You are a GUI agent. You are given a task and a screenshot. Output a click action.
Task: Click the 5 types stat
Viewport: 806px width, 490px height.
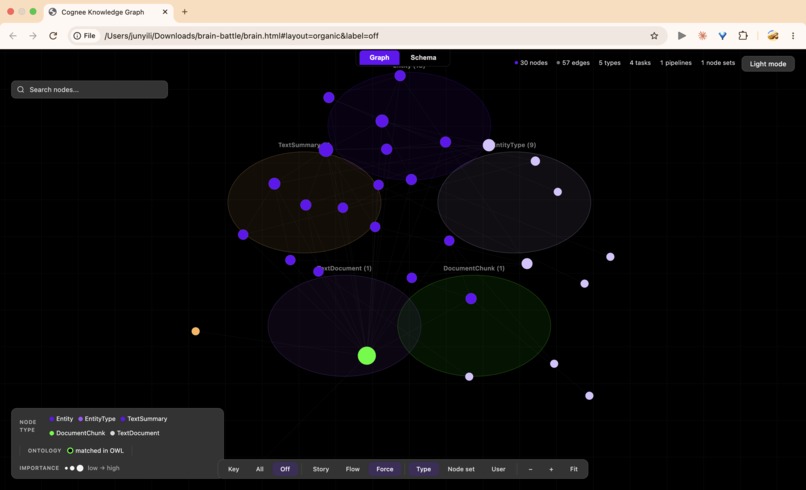pos(609,63)
